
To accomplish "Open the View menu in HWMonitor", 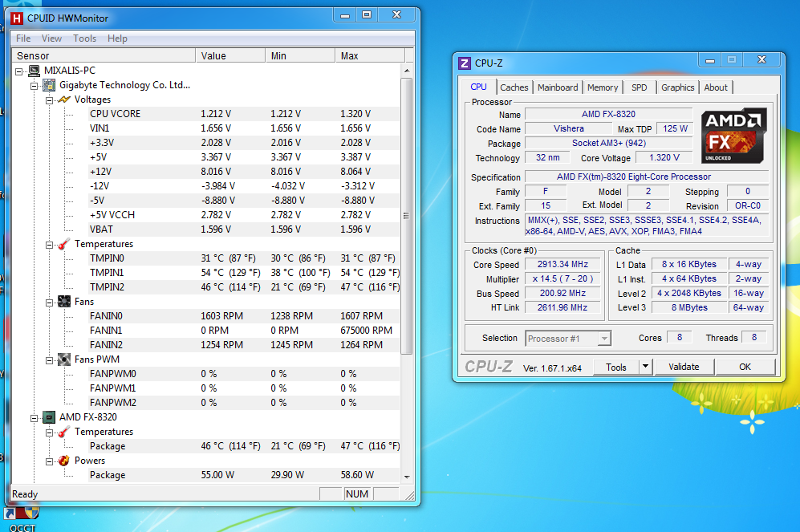I will pos(51,39).
